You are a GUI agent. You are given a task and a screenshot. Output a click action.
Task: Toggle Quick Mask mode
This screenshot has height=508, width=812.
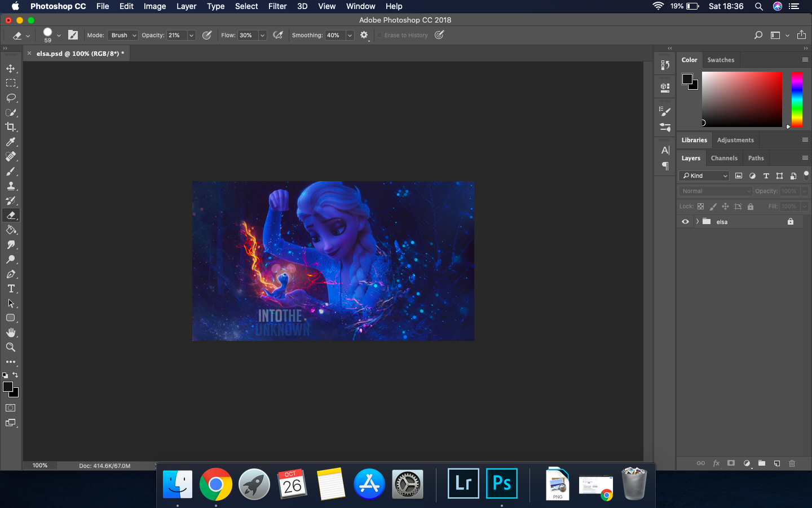click(11, 408)
